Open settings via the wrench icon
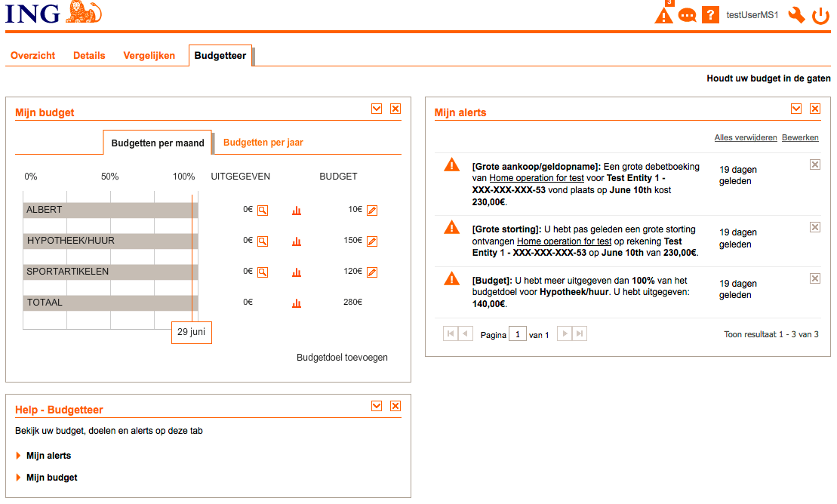 [795, 15]
